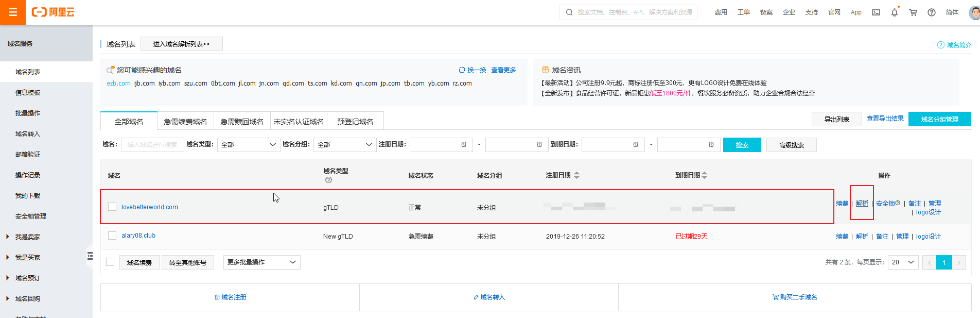Click the 域名类型 column help icon

(328, 180)
